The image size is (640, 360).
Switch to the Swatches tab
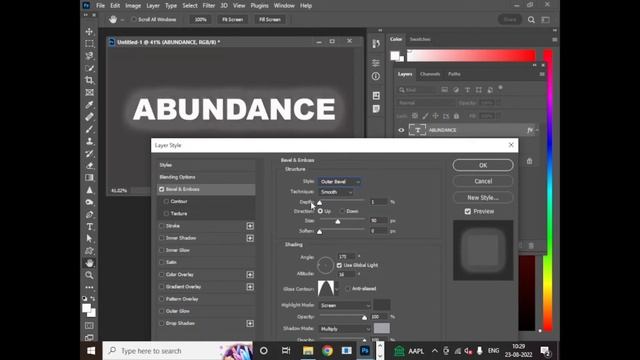[420, 39]
